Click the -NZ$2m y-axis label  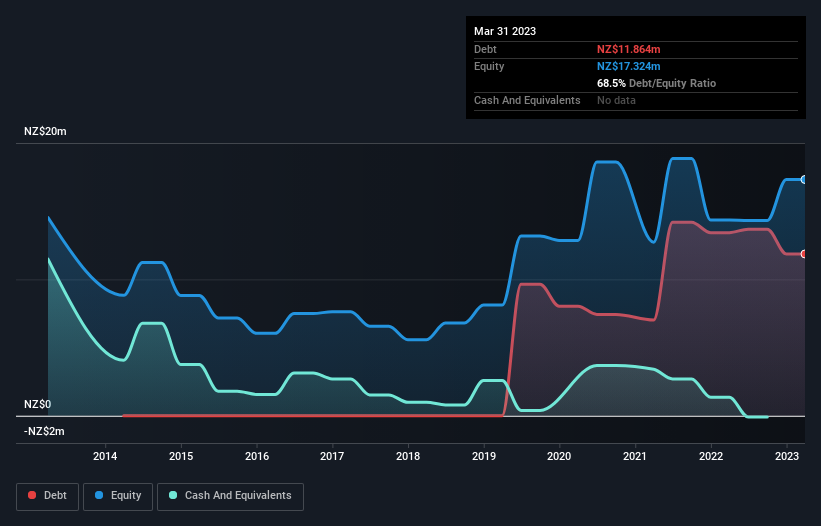click(44, 431)
